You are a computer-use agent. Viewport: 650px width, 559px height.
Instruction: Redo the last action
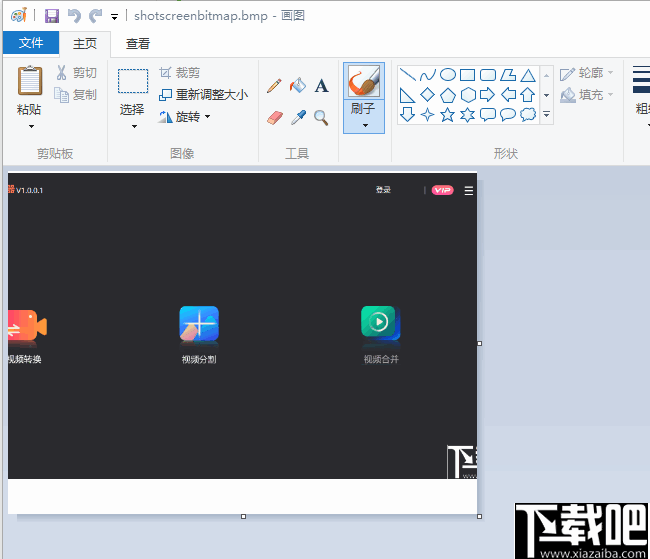click(96, 16)
